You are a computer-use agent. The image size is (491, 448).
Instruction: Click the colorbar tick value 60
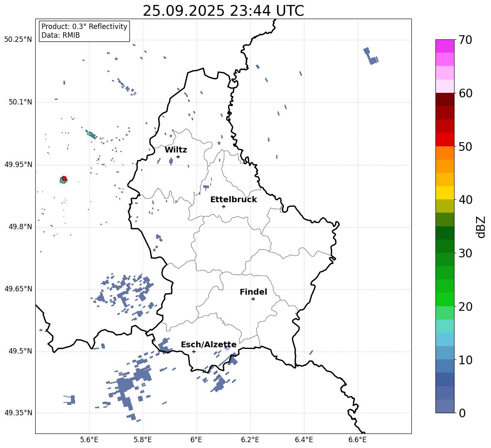466,93
